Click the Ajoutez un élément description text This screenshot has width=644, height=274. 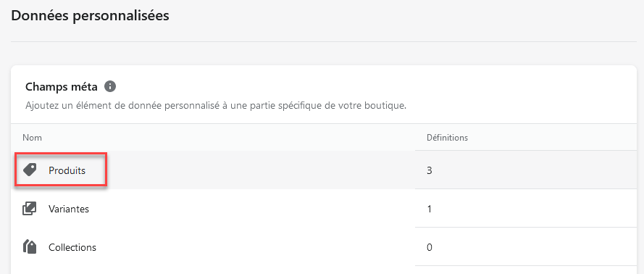tap(216, 106)
